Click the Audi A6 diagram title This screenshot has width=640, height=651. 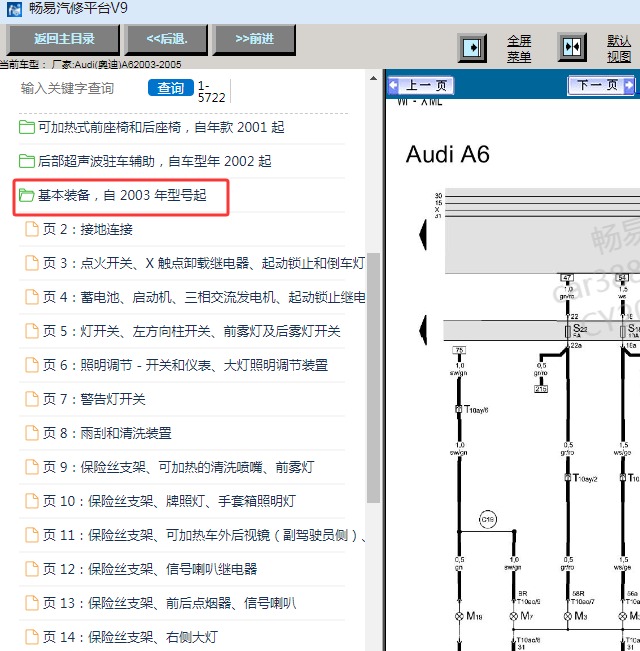point(447,154)
